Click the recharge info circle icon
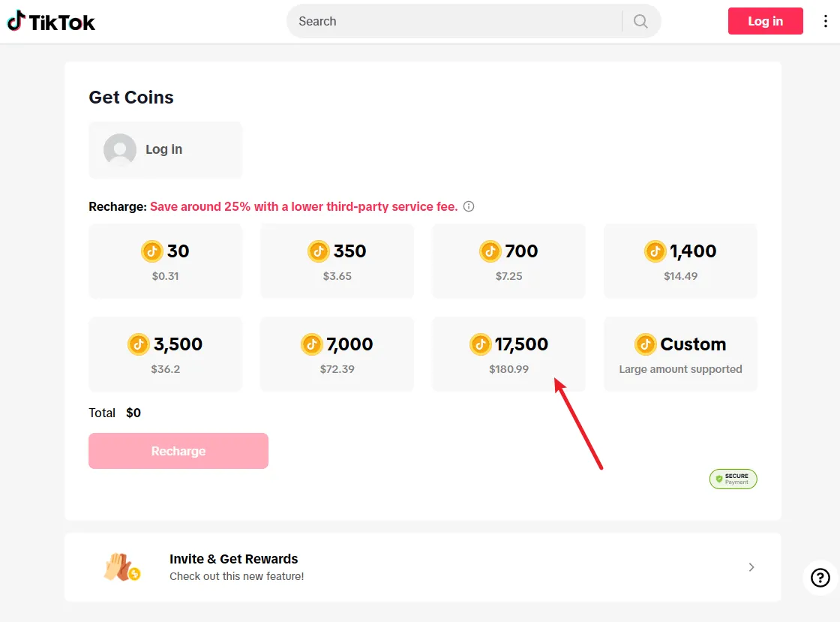 click(469, 206)
